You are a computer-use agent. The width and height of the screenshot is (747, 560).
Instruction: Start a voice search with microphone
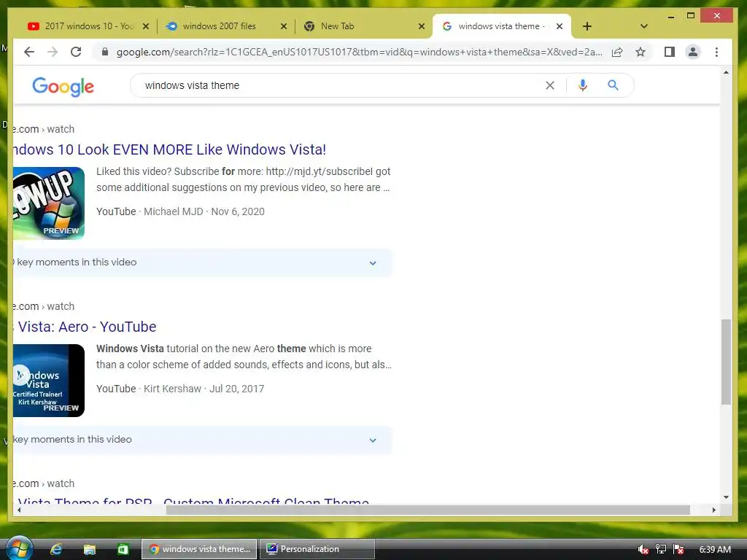click(582, 85)
